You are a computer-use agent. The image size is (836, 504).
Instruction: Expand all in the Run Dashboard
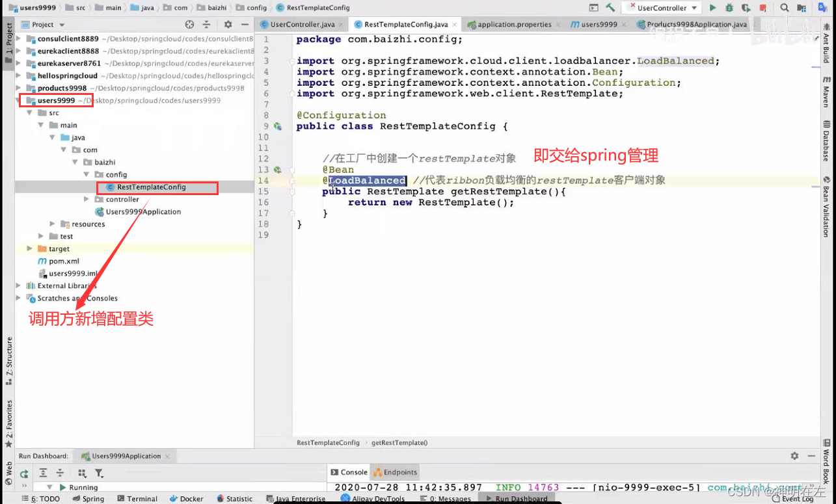[x=43, y=473]
